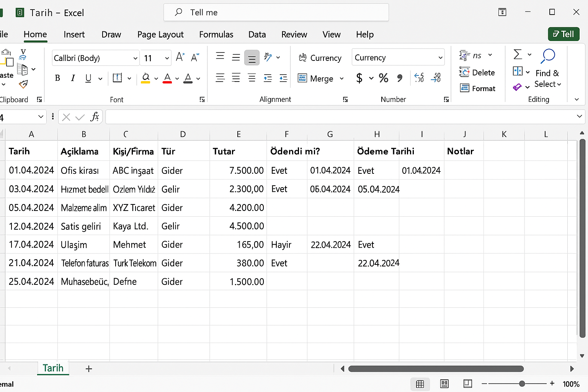Click the green Tell button
Viewport: 588px width, 392px height.
pos(563,34)
